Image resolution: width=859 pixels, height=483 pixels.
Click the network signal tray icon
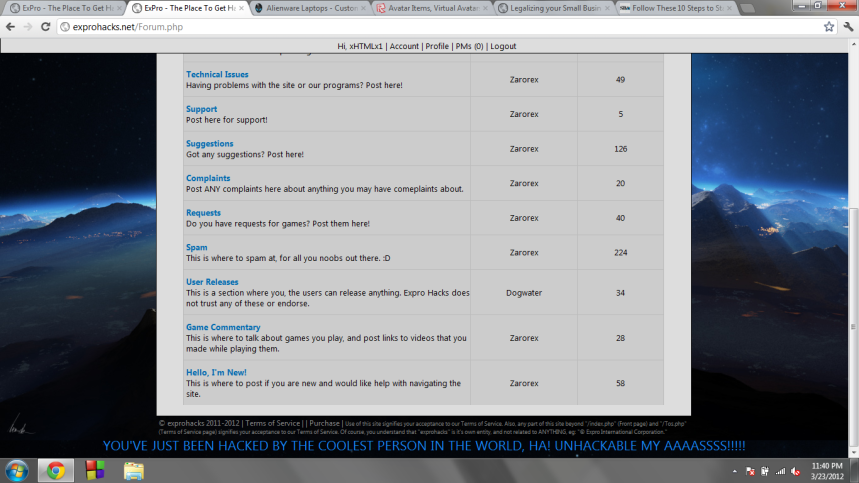click(780, 471)
